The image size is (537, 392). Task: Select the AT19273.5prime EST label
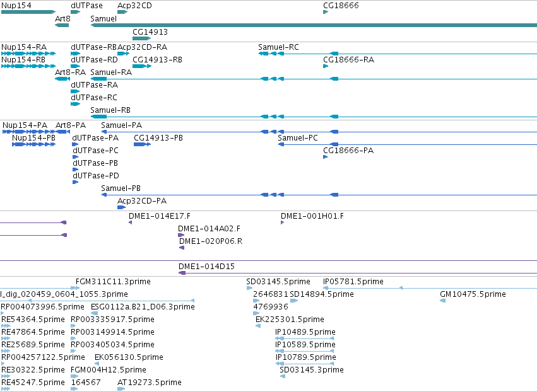pos(150,383)
